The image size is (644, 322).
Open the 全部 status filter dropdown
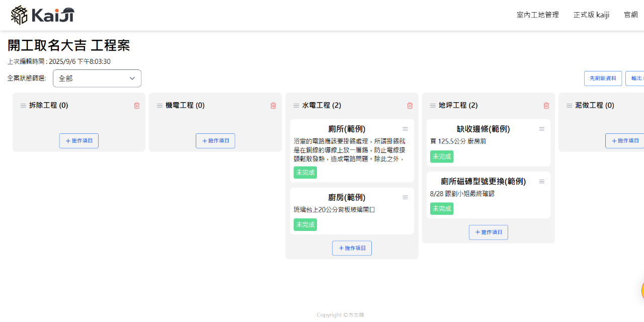[97, 78]
